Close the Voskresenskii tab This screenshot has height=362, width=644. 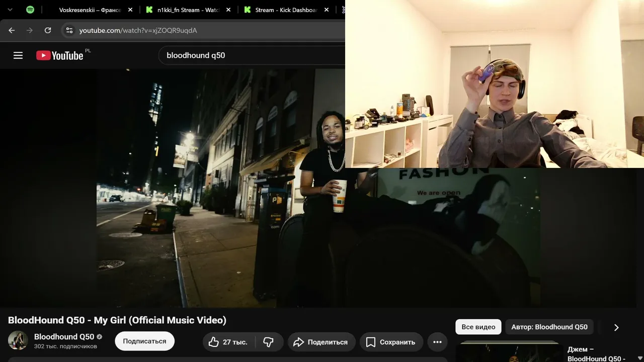[130, 10]
